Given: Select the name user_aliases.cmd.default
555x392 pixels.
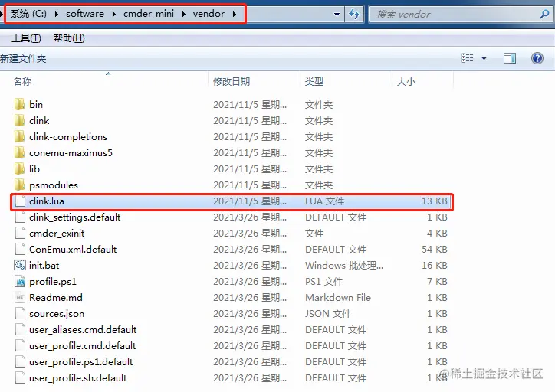Looking at the screenshot, I should [x=83, y=330].
